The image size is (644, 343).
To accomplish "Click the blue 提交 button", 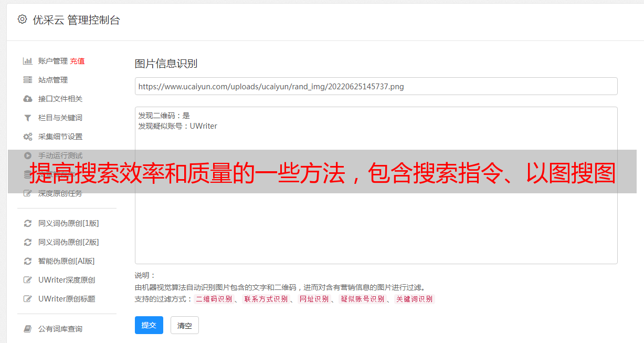I will [x=149, y=325].
